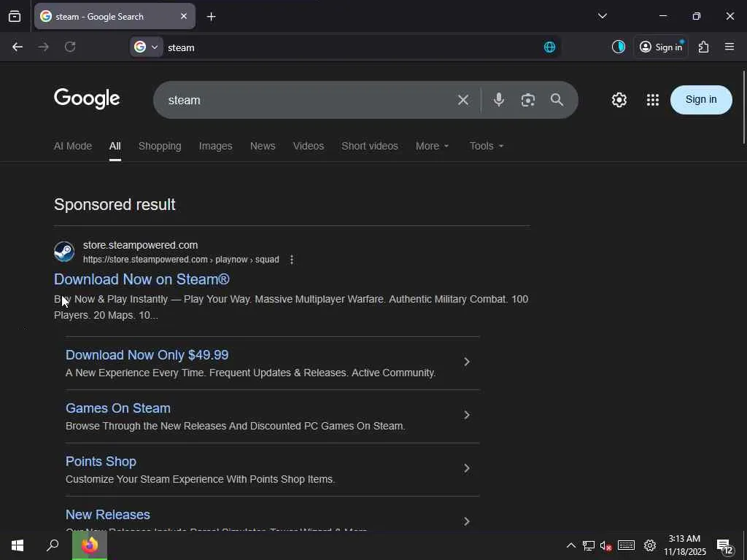
Task: Open the search engine selector dropdown
Action: click(x=146, y=47)
